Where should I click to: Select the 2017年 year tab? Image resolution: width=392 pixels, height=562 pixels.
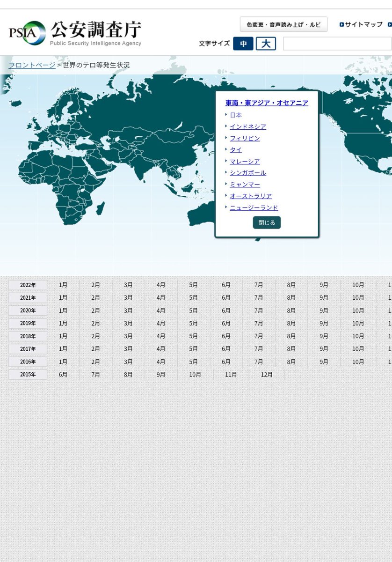point(28,349)
